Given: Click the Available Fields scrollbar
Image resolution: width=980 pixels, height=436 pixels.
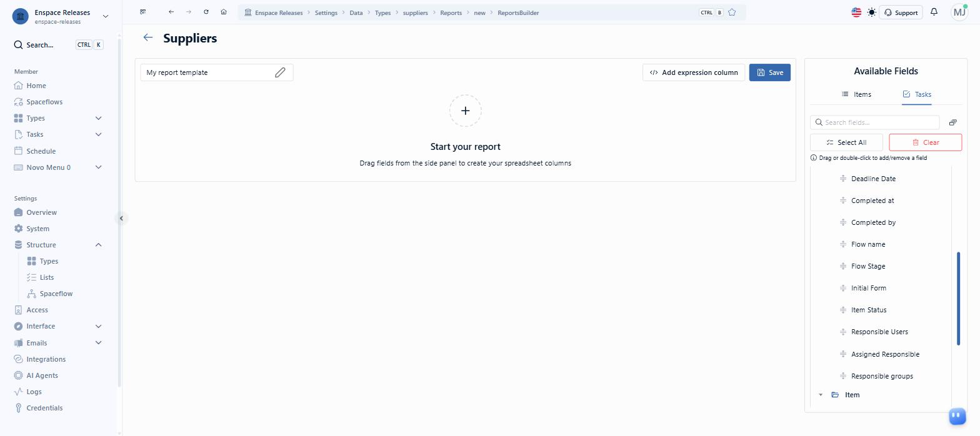Looking at the screenshot, I should tap(958, 299).
